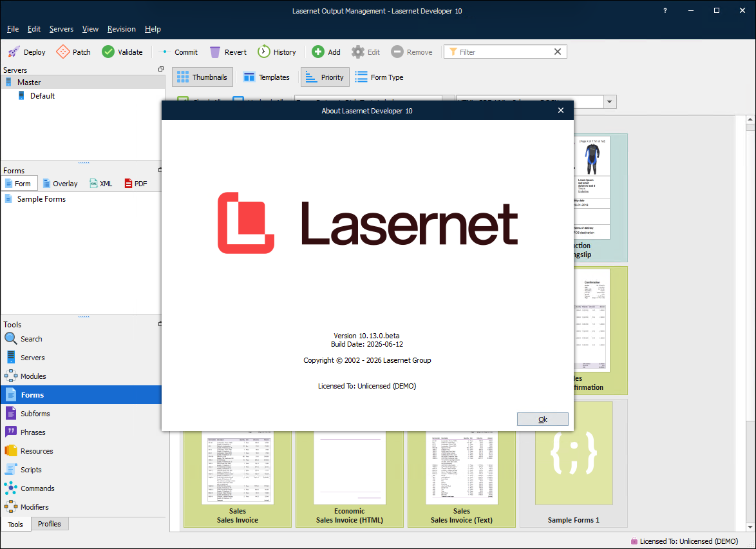Switch to the Form tab
Screen dimensions: 756x549
pos(19,184)
